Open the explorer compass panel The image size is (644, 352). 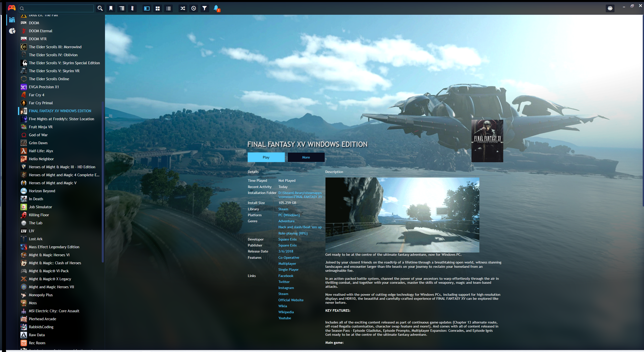click(x=193, y=8)
